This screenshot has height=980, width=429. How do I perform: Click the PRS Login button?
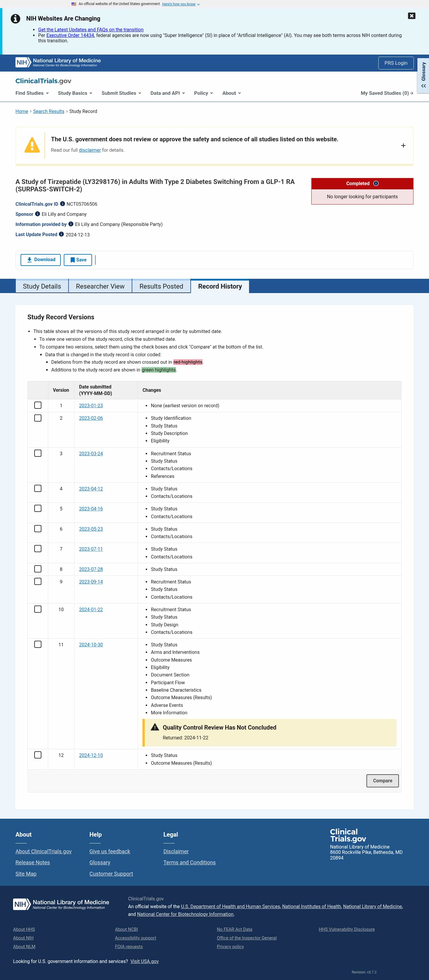[396, 63]
